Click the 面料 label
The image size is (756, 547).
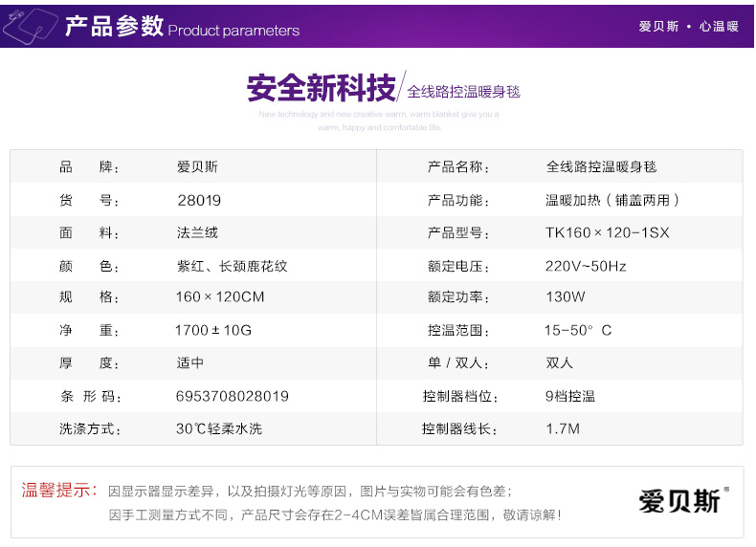click(x=89, y=232)
